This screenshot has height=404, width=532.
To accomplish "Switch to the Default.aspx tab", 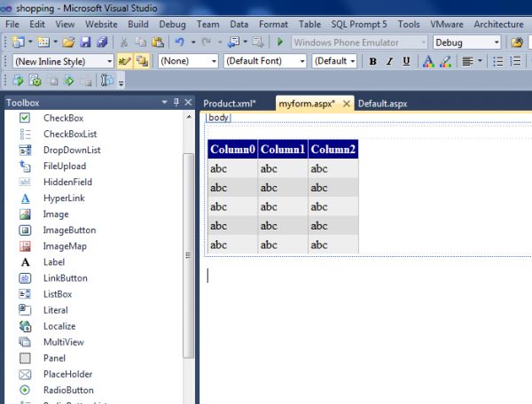I will click(382, 104).
